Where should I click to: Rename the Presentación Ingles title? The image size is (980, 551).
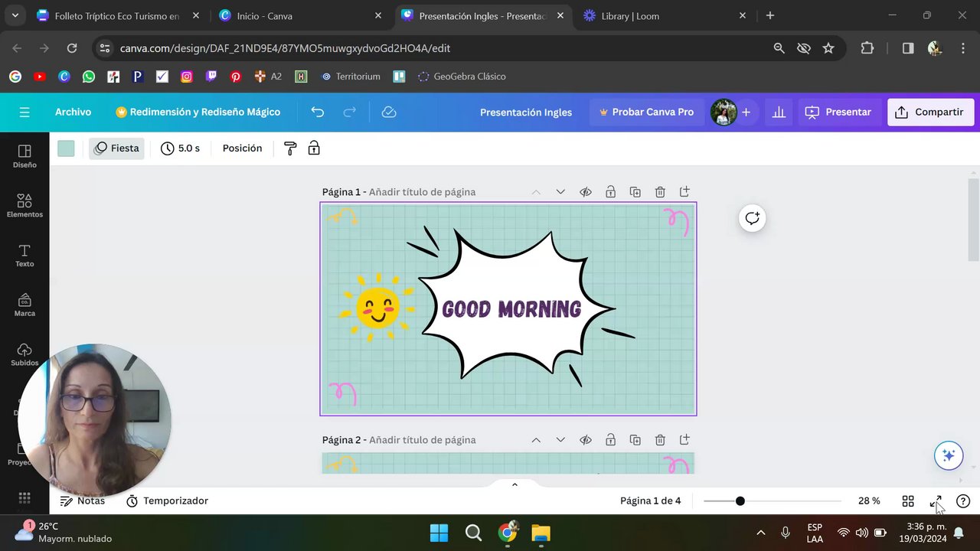pyautogui.click(x=526, y=112)
